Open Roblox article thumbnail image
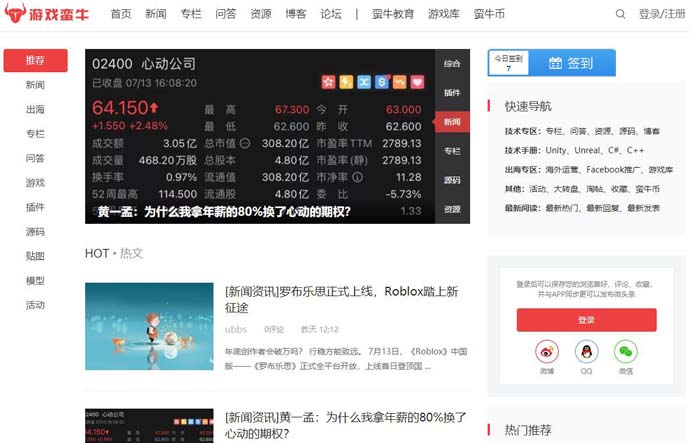The image size is (690, 443). point(149,326)
